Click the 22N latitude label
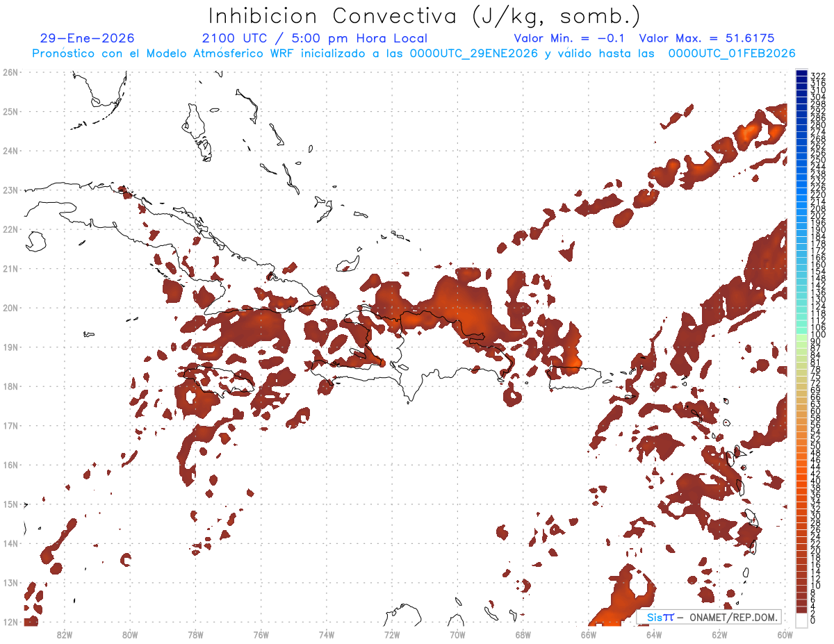 (x=10, y=229)
